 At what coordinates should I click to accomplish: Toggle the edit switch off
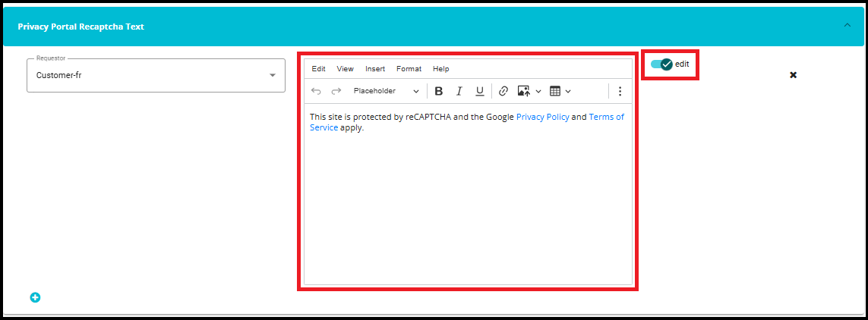pos(661,64)
